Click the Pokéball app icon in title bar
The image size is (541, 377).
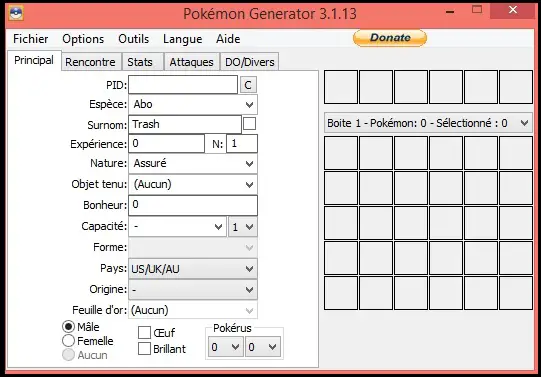(16, 13)
